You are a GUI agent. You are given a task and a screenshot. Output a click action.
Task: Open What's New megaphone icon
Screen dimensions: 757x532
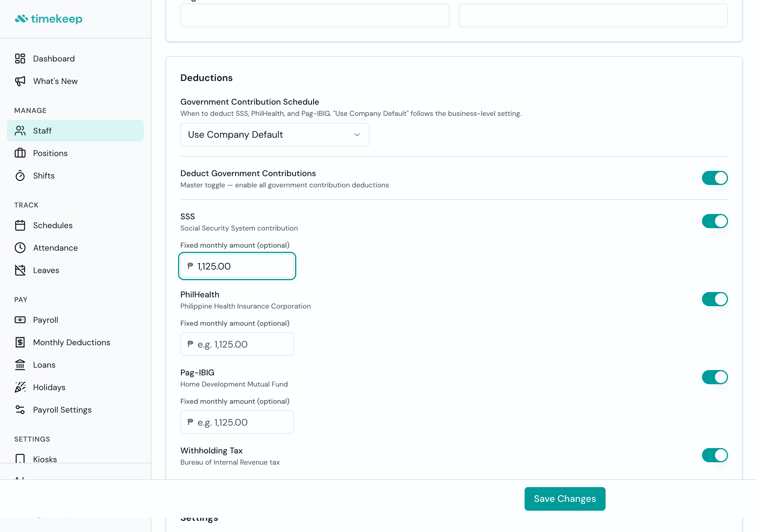[20, 81]
